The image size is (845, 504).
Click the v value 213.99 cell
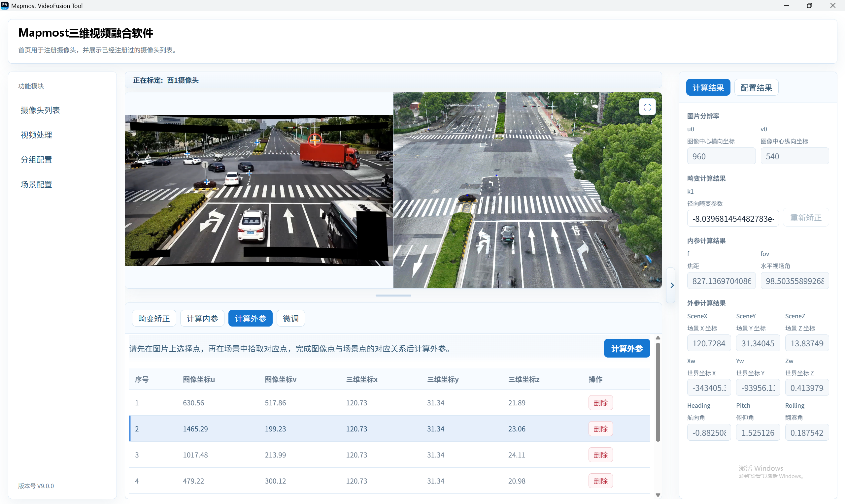coord(275,455)
